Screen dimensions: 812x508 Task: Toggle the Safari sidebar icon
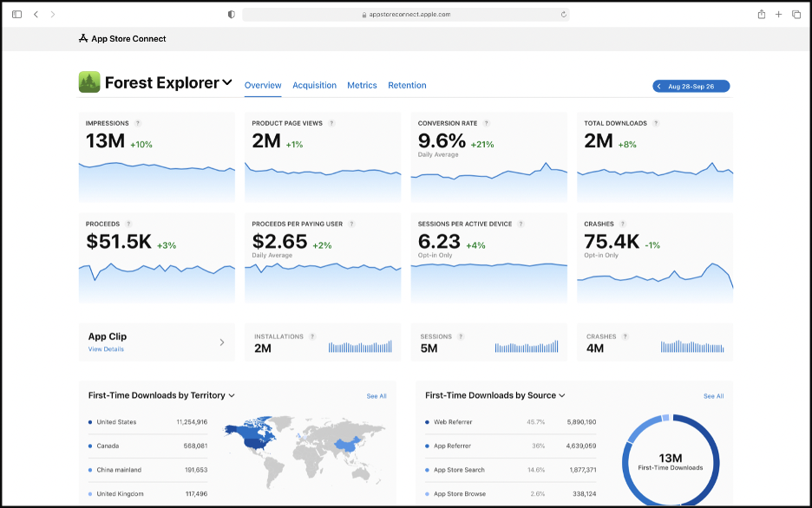click(16, 14)
